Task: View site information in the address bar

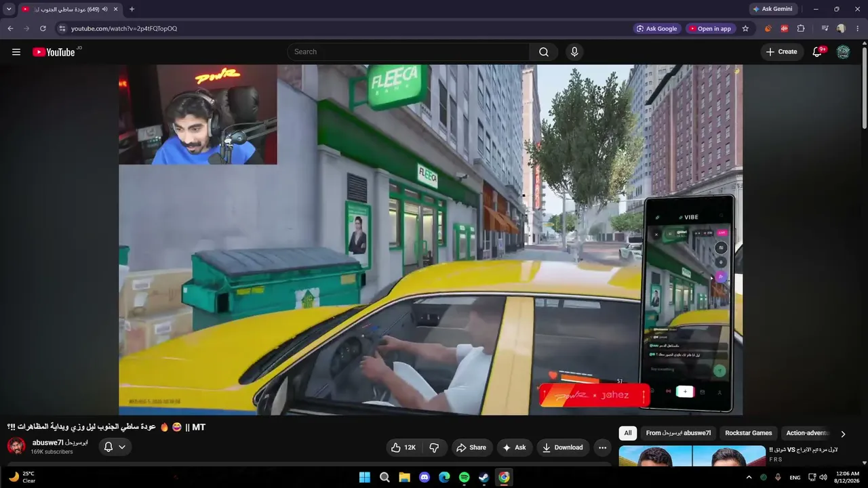Action: coord(62,28)
